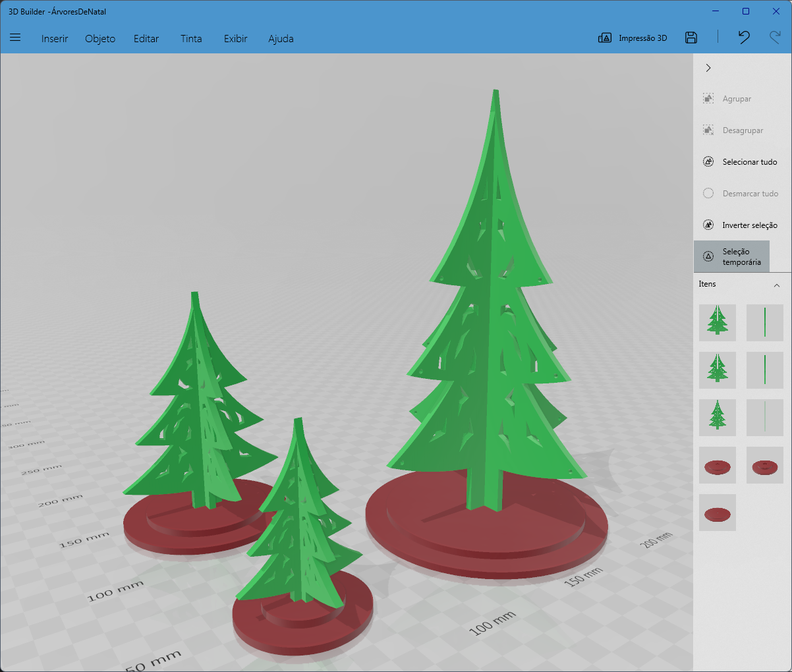Open the Objeto menu

(x=100, y=38)
